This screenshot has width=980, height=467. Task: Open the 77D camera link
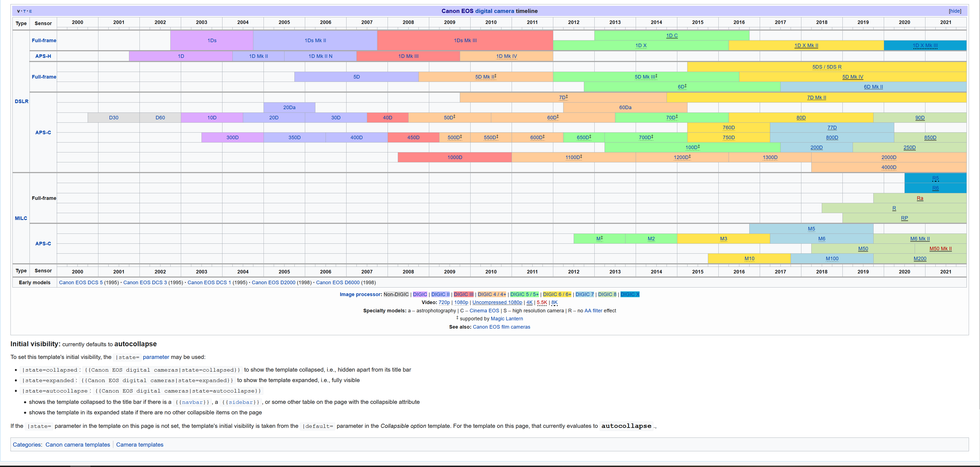tap(832, 128)
